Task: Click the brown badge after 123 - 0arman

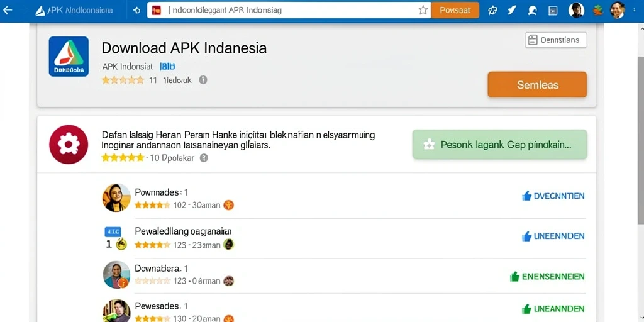Action: 229,281
